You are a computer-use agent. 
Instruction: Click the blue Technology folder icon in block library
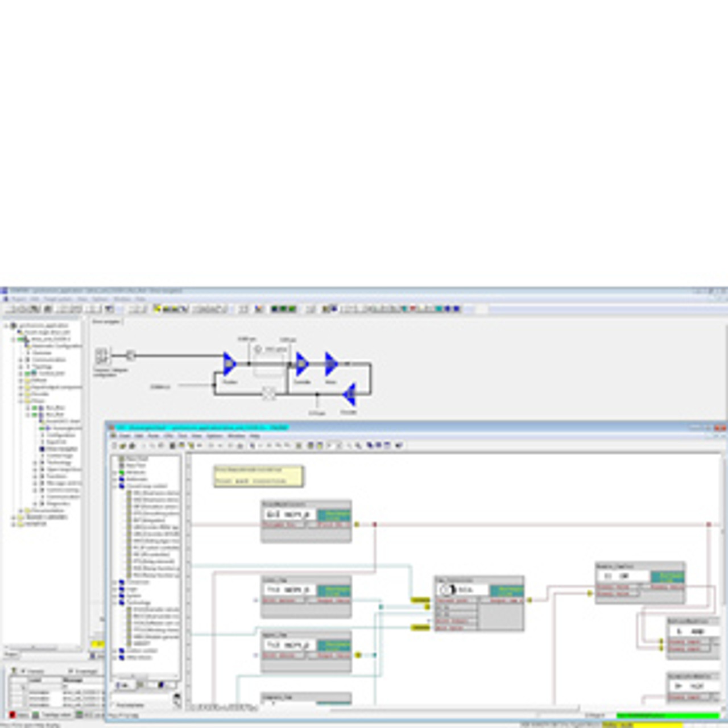click(122, 602)
